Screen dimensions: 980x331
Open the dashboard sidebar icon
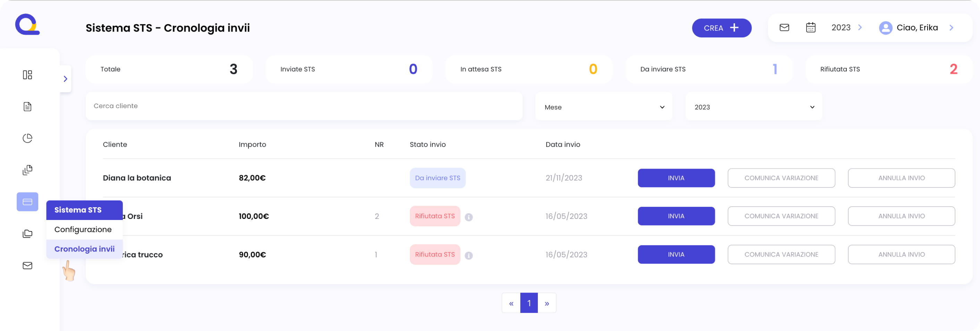point(27,75)
